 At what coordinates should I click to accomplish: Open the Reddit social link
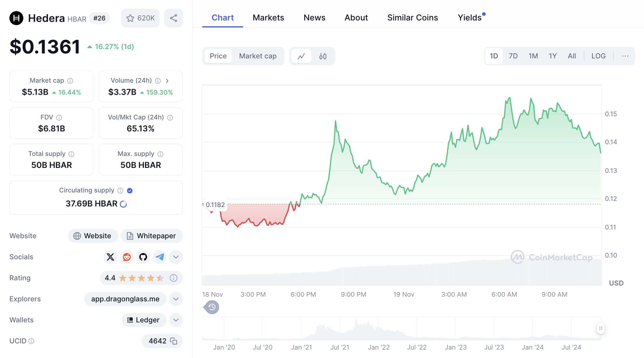point(127,257)
